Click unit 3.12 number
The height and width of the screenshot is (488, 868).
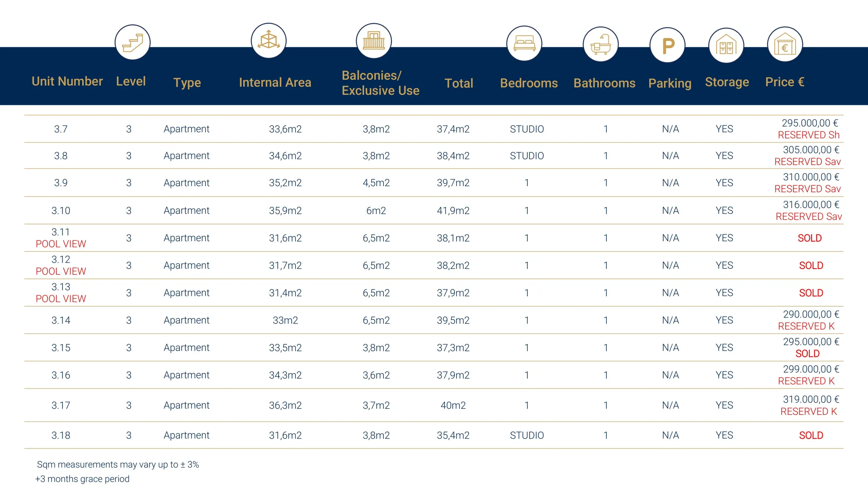(61, 259)
